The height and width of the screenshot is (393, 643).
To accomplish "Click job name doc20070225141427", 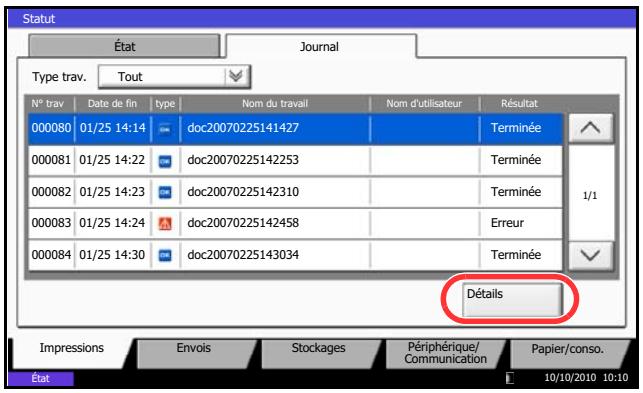I will [243, 128].
